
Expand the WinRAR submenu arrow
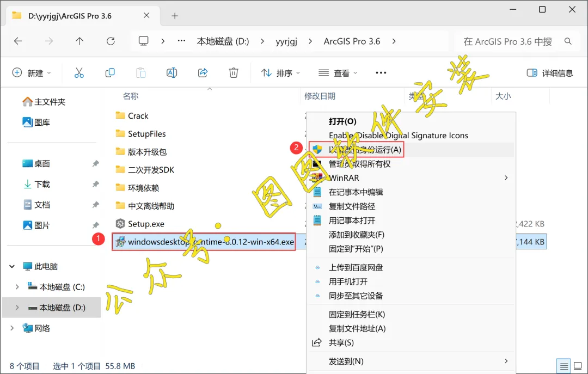506,178
